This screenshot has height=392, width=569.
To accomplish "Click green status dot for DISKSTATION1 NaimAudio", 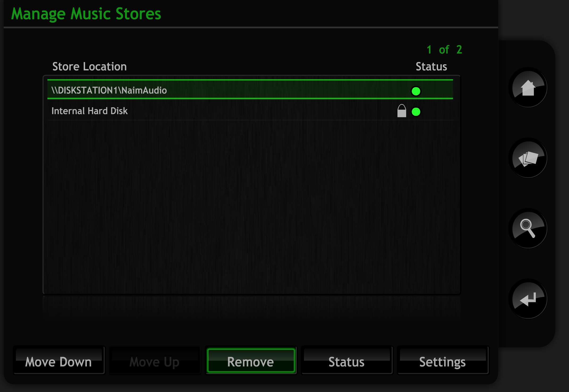I will pos(416,91).
